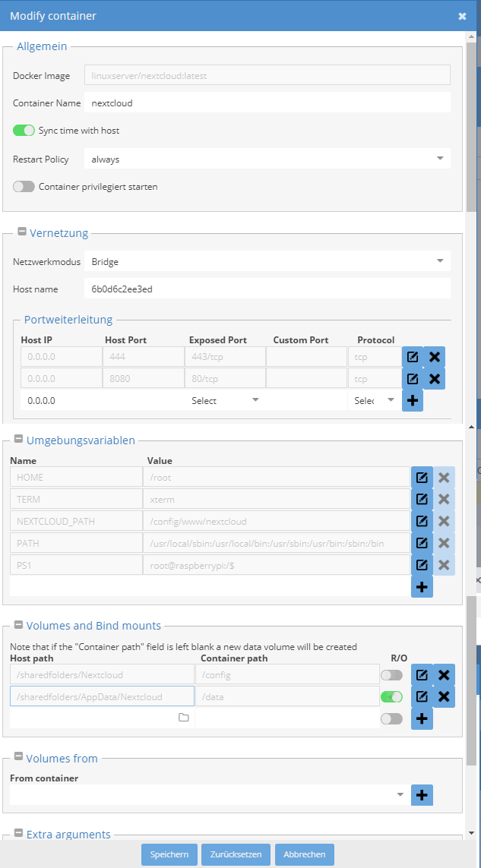Image resolution: width=481 pixels, height=868 pixels.
Task: Click the scroll down arrow at bottom right
Action: (x=472, y=832)
